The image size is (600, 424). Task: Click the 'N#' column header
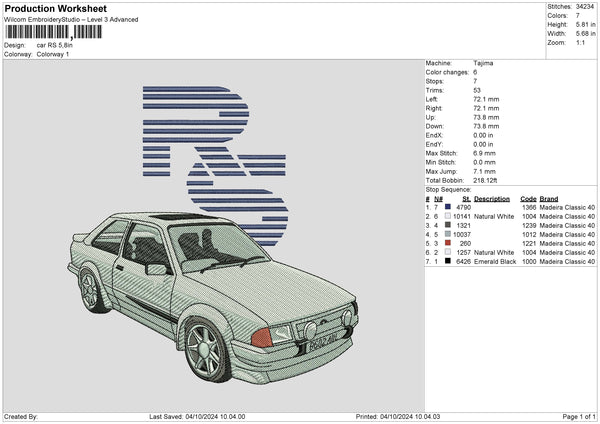click(439, 199)
